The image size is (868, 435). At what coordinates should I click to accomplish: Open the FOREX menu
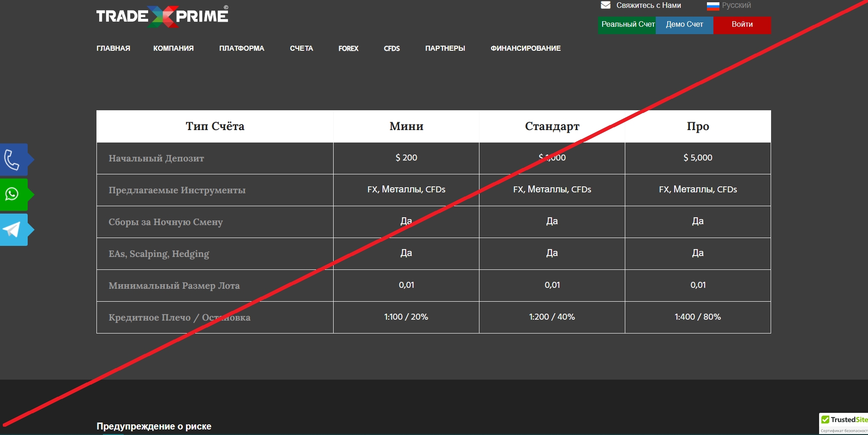[348, 48]
